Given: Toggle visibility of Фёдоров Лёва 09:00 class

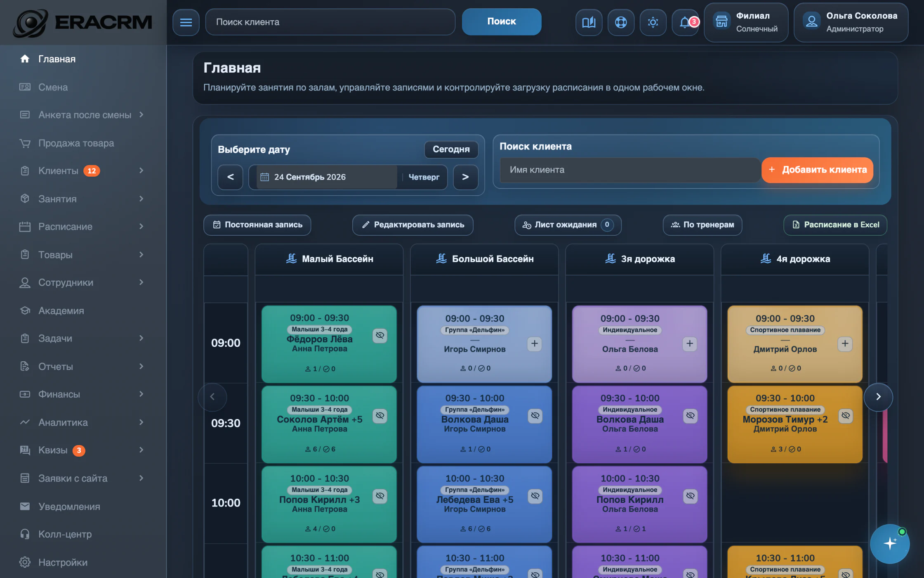Looking at the screenshot, I should tap(379, 335).
